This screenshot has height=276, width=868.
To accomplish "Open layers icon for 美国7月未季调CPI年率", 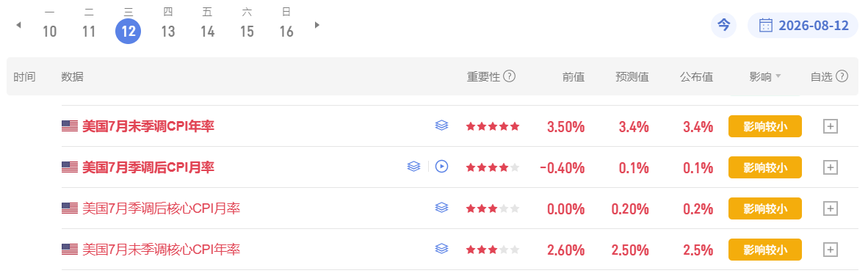I will coord(441,126).
